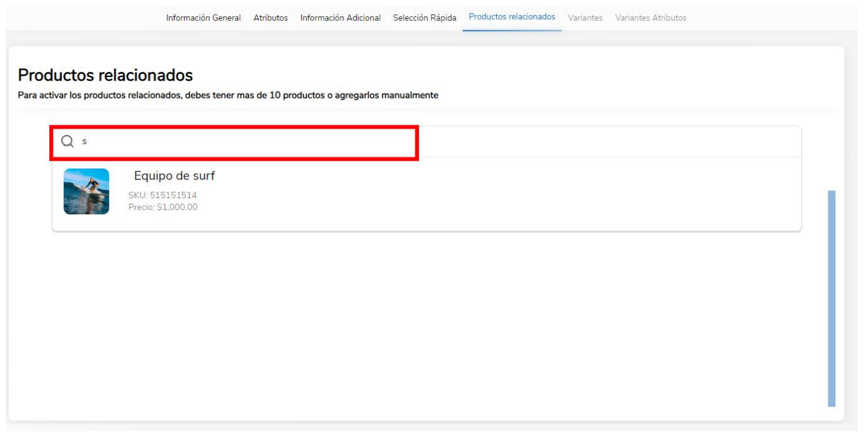Focus the related products search field
868x435 pixels.
tap(426, 142)
